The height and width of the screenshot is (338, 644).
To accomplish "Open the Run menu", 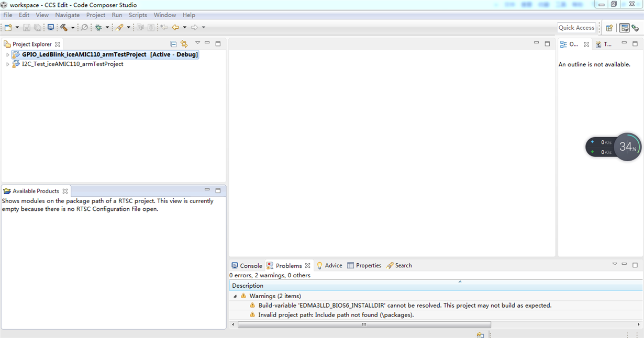I will [x=117, y=15].
